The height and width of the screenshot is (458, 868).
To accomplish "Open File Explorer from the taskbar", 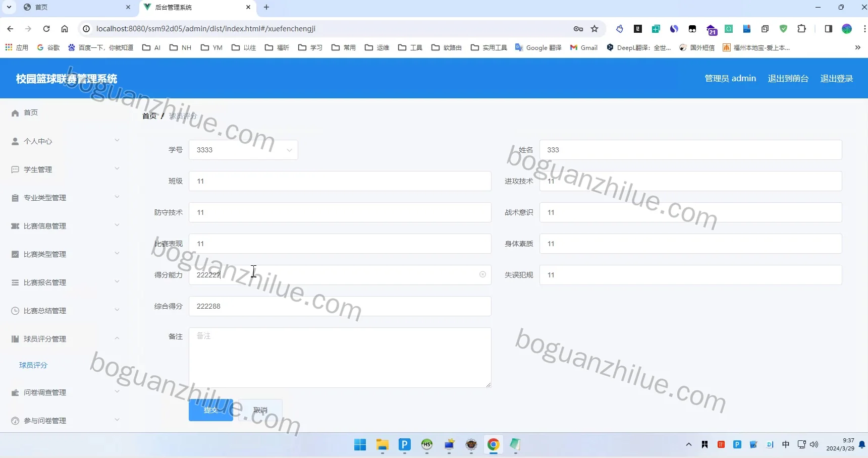I will [x=382, y=444].
